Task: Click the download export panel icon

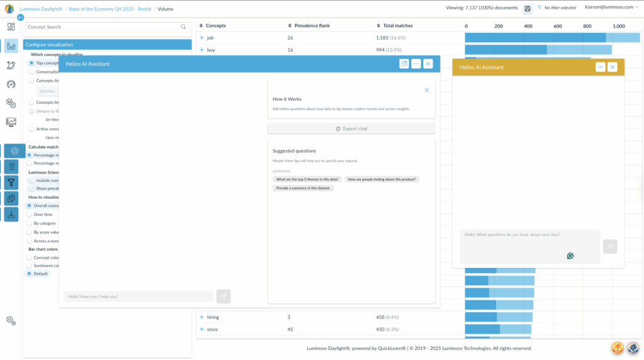Action: point(11,214)
